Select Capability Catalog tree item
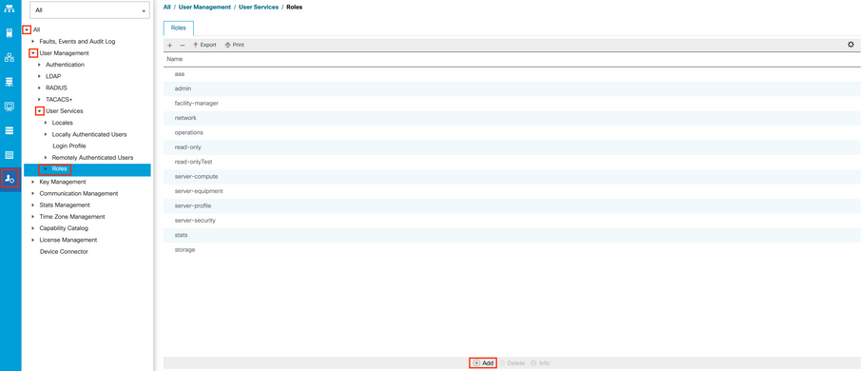868x371 pixels. [64, 228]
